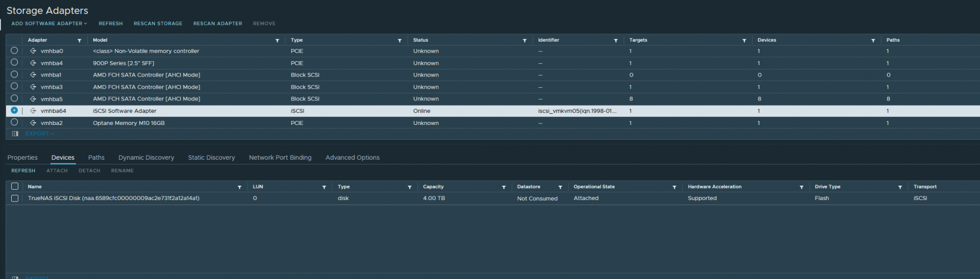Viewport: 980px width, 279px height.
Task: Click Rescan Adapter
Action: point(218,23)
